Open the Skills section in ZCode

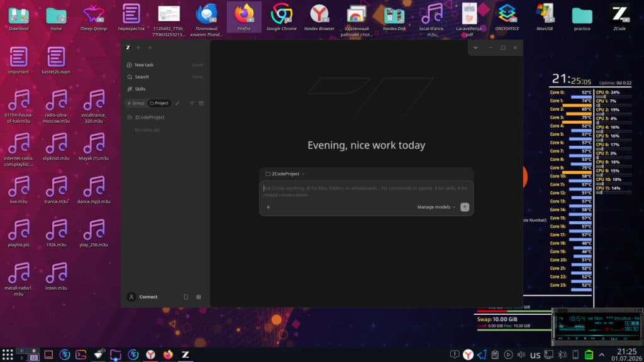tap(165, 89)
